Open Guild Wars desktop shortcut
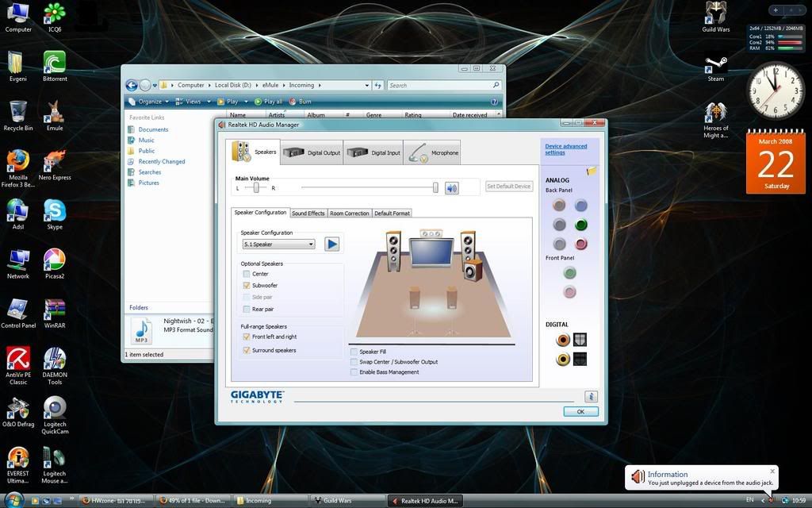This screenshot has height=508, width=812. (x=716, y=17)
